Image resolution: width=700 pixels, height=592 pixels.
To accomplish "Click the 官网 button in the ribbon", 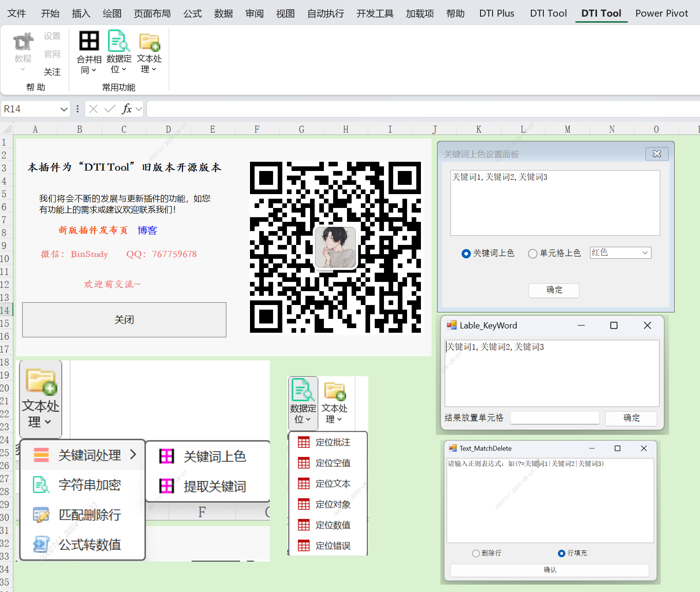I will tap(52, 54).
